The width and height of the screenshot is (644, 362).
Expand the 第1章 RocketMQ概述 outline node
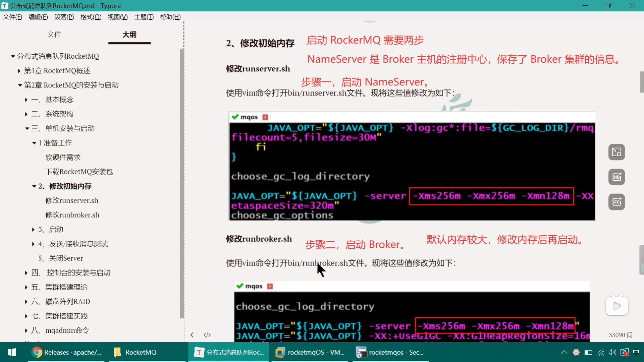tap(19, 71)
